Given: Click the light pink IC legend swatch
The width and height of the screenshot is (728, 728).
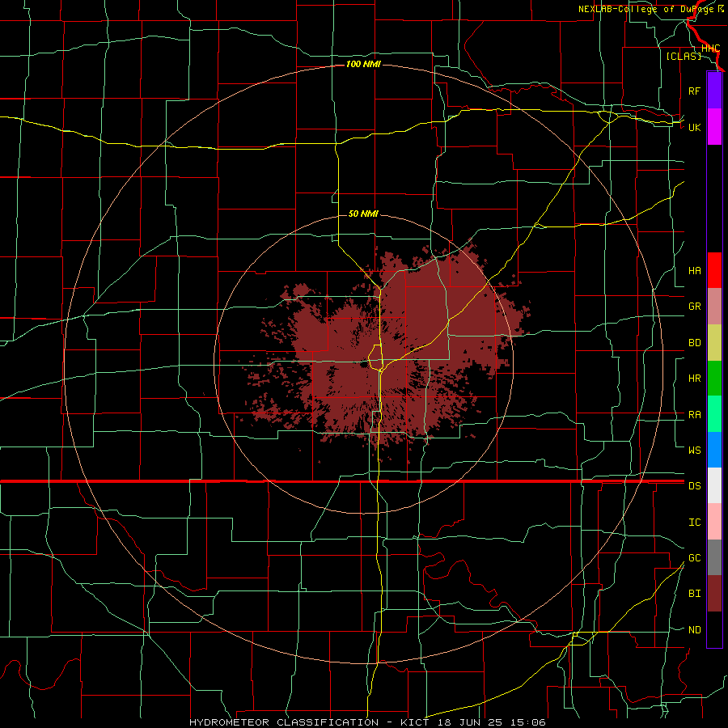Looking at the screenshot, I should 714,522.
